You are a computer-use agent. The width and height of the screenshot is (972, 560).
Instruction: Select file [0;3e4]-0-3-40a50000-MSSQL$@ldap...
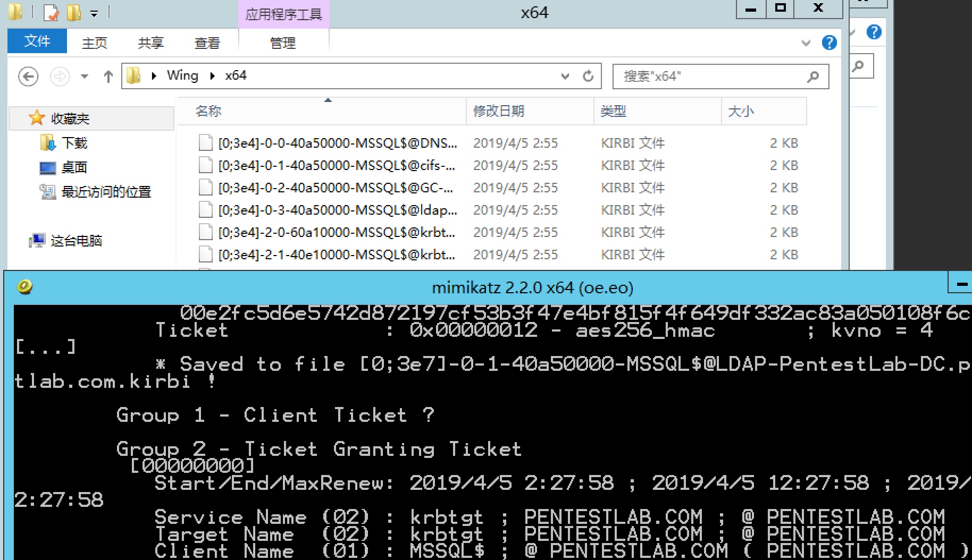[x=338, y=210]
